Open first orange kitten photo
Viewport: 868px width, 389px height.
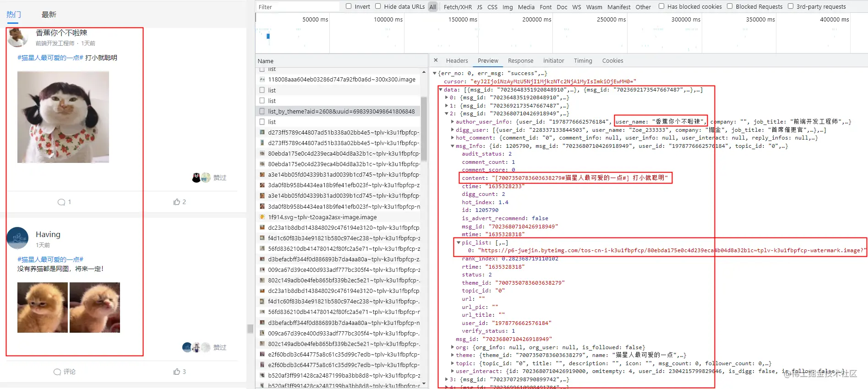(x=43, y=308)
